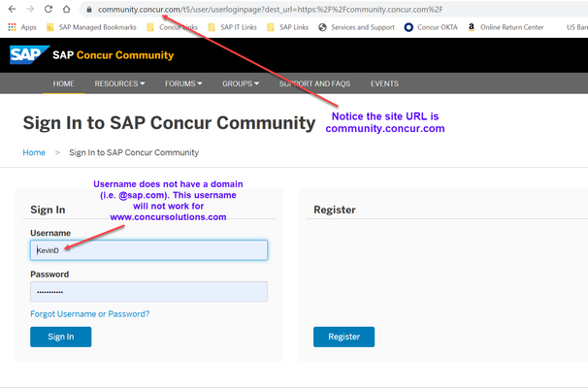Expand the Resources dropdown menu
588x388 pixels.
pyautogui.click(x=119, y=84)
